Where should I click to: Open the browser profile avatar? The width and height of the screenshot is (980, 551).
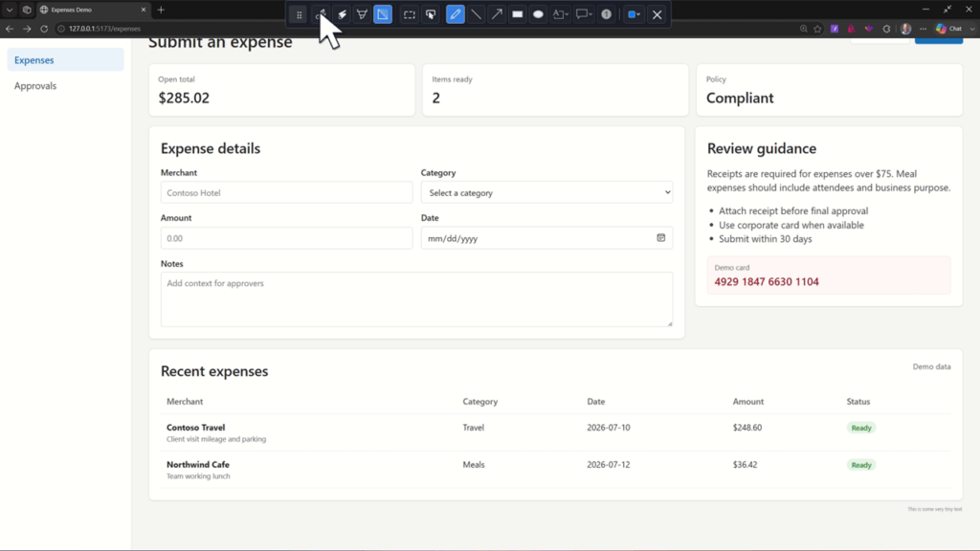[x=905, y=29]
